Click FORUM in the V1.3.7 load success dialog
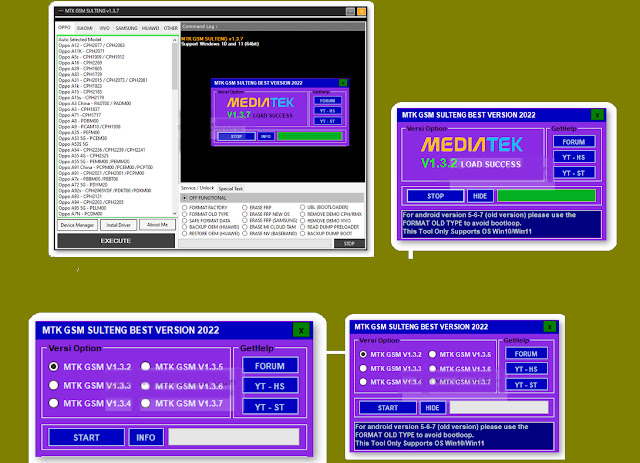This screenshot has width=640, height=463. [327, 101]
